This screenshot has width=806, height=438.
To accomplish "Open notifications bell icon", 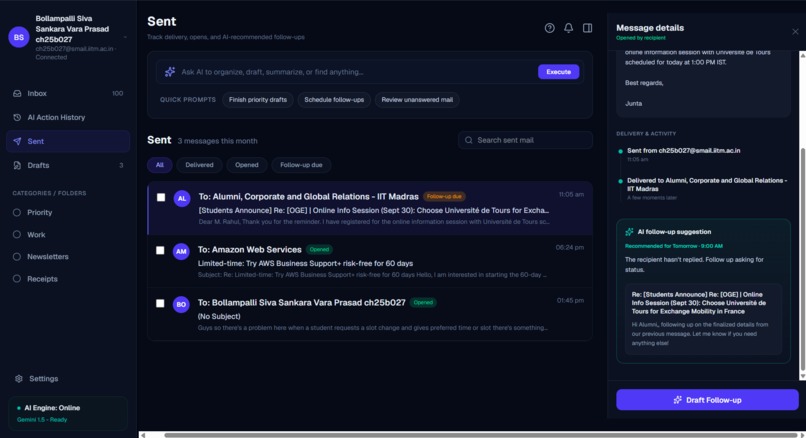I will pyautogui.click(x=568, y=28).
